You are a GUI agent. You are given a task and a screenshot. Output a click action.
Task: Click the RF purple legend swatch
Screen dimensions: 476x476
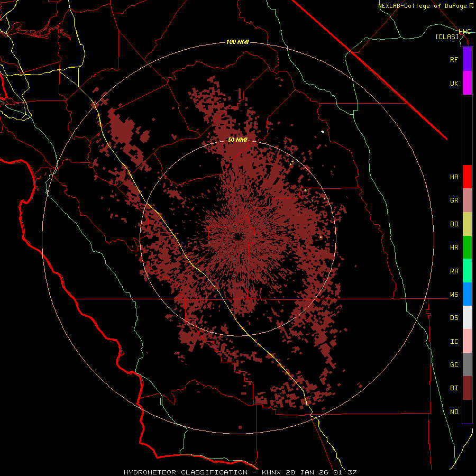click(467, 59)
